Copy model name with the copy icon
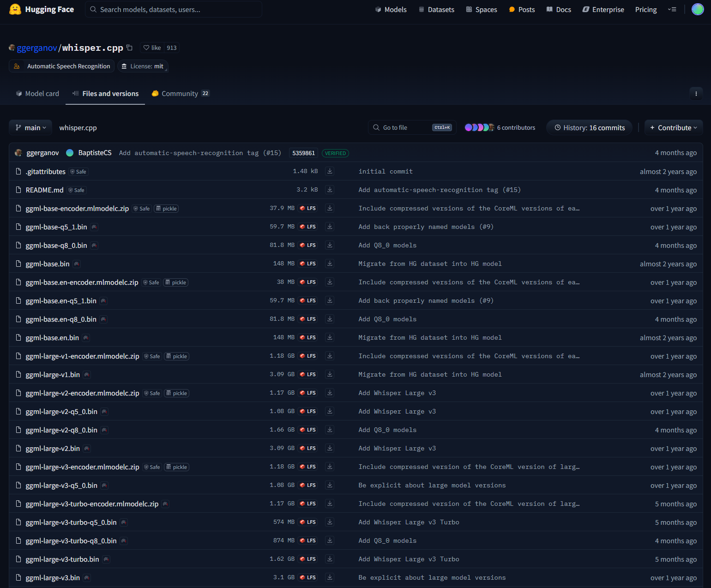 coord(130,48)
